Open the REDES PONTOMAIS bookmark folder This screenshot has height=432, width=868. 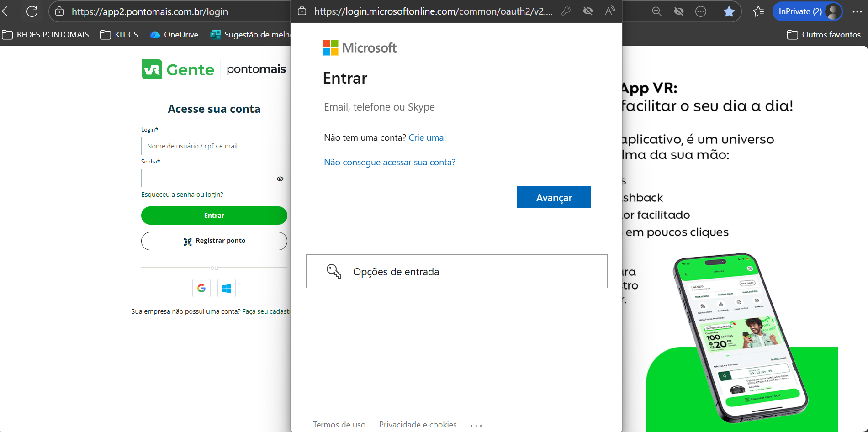46,35
